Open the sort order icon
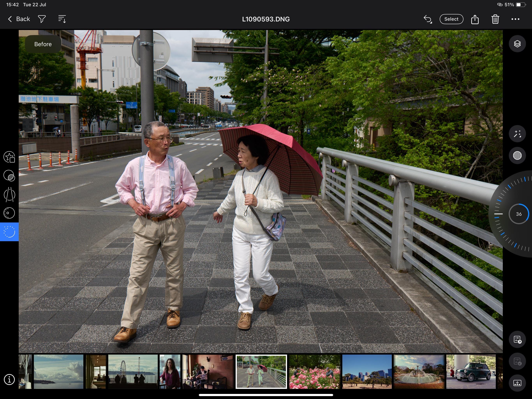Screen dimensions: 532x399 pyautogui.click(x=62, y=19)
